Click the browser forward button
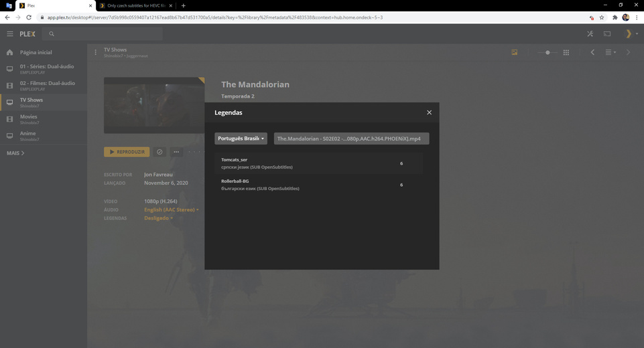Screen dimensions: 644x348 [x=17, y=17]
